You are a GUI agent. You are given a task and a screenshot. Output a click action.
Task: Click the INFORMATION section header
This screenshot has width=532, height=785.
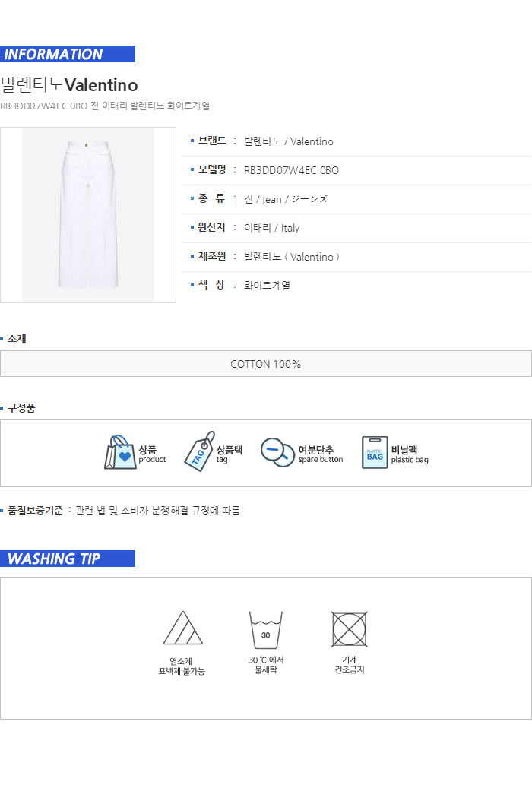[68, 54]
